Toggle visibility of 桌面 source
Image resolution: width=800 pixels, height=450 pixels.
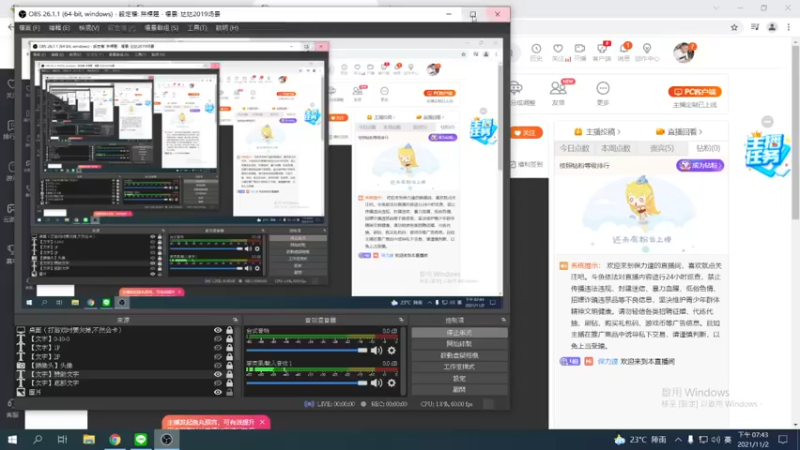[x=218, y=331]
